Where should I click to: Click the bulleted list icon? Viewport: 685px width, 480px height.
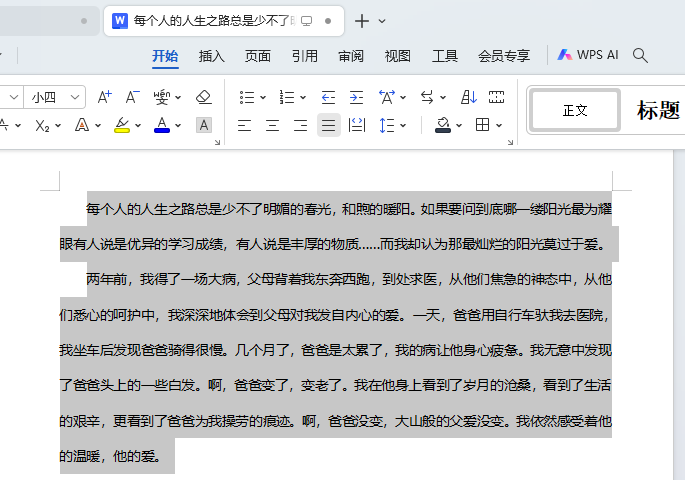[x=247, y=97]
